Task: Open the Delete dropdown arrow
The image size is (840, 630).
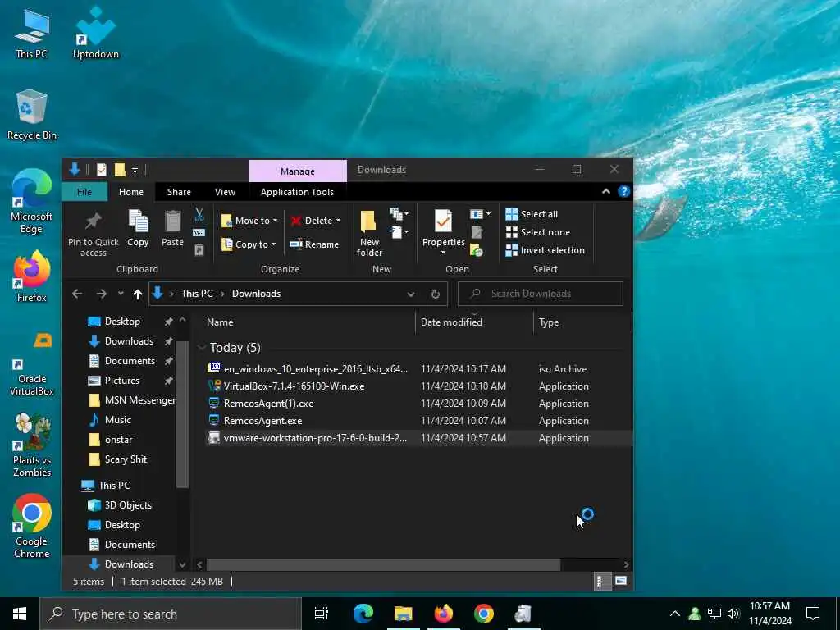Action: pos(338,221)
